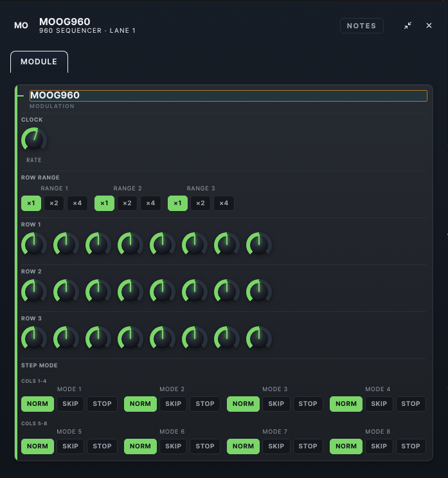Click the first knob in Row 2
Screen dimensions: 448x478
[34, 291]
